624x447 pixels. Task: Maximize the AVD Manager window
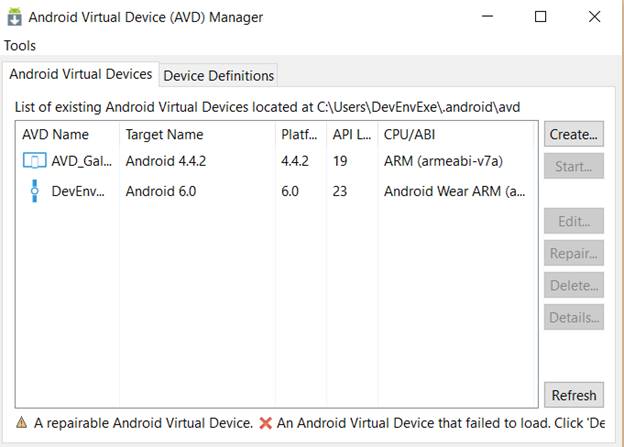point(540,17)
